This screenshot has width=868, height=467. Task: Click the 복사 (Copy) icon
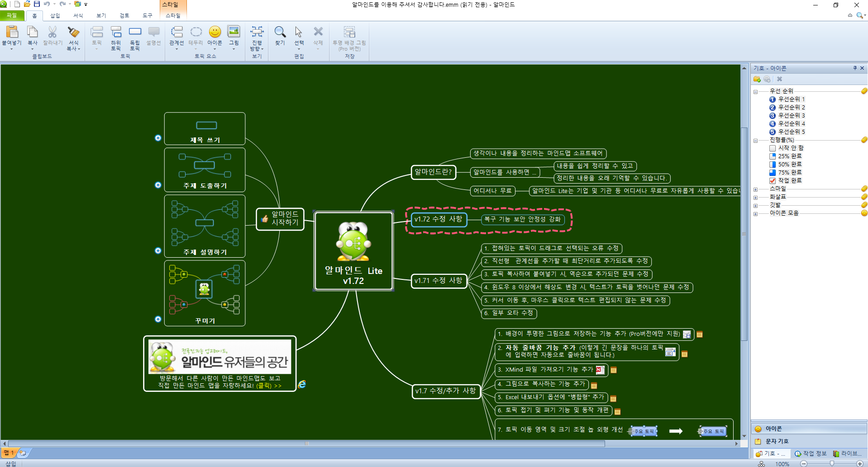(32, 32)
